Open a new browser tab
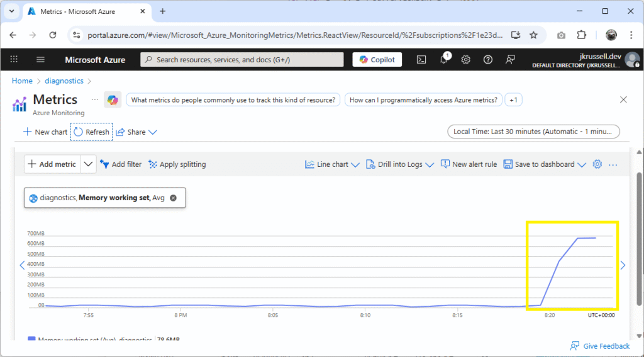The width and height of the screenshot is (644, 357). (163, 11)
